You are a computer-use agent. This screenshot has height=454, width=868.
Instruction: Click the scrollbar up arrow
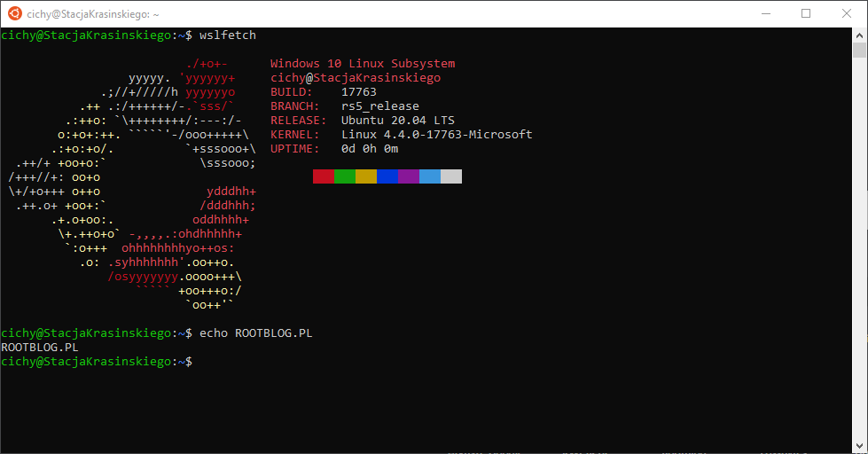[859, 35]
